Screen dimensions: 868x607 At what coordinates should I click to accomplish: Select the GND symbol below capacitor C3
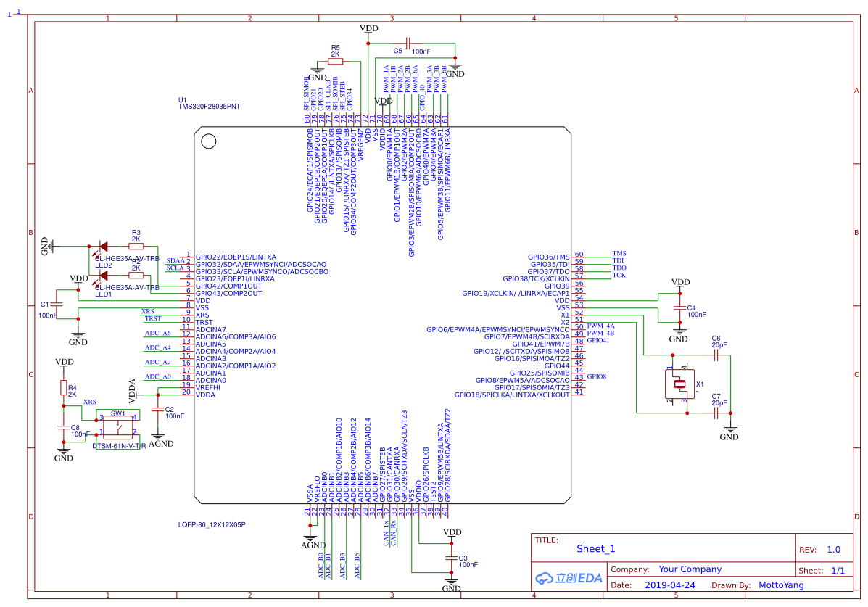pos(451,582)
